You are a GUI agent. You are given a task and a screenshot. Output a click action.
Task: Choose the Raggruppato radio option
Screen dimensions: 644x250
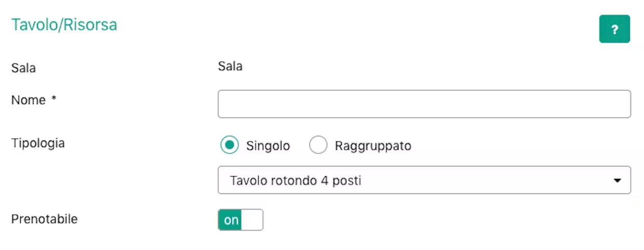pyautogui.click(x=318, y=146)
